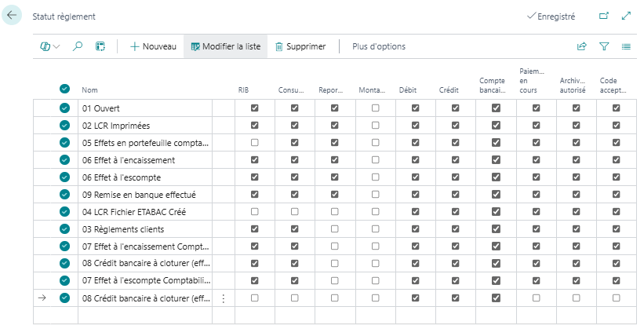This screenshot has height=325, width=644.
Task: Click the back arrow button
Action: click(12, 16)
